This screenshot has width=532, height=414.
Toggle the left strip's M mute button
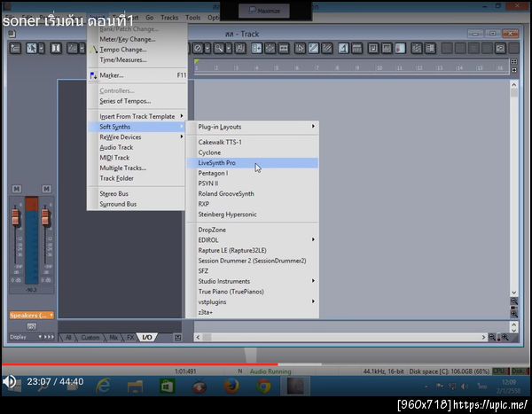[16, 189]
